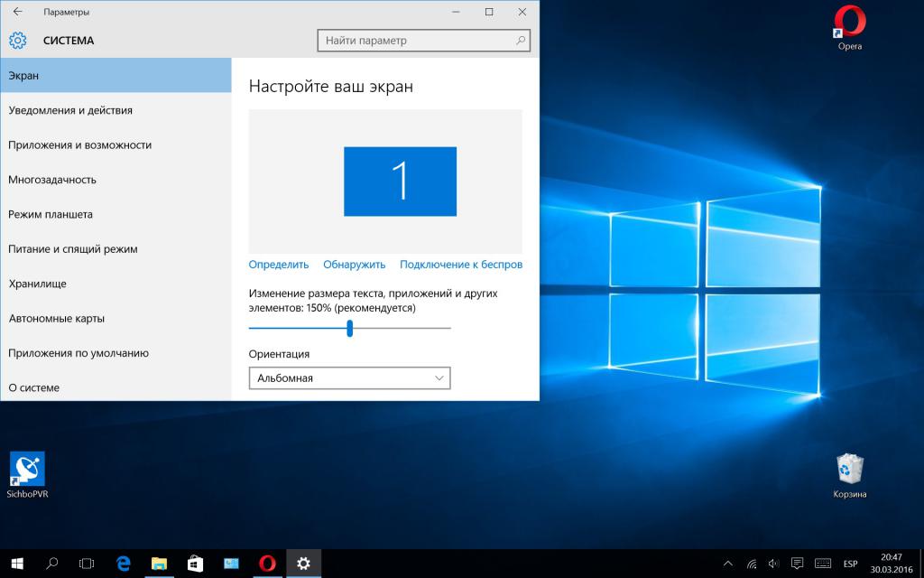The image size is (924, 578).
Task: Open the ESP input language switcher
Action: click(x=851, y=564)
